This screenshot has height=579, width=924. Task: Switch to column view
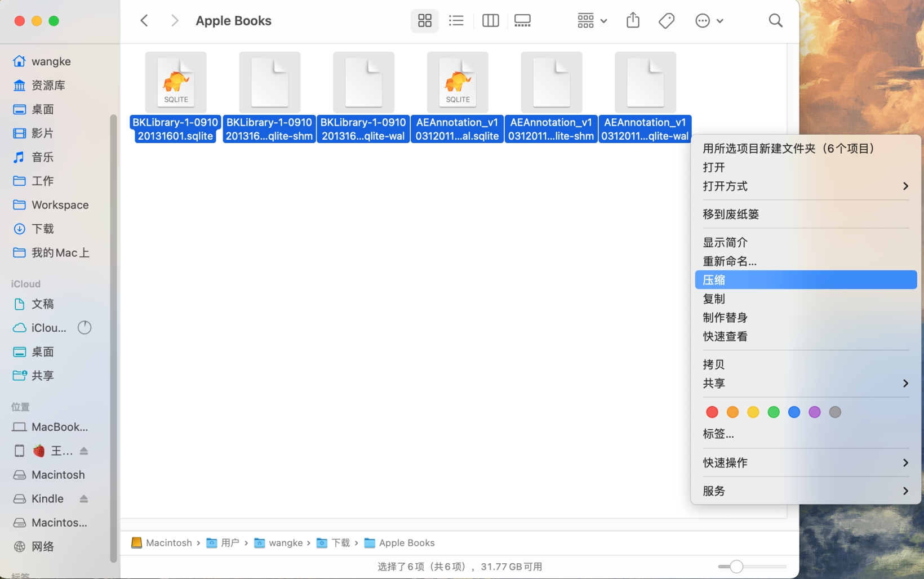490,21
